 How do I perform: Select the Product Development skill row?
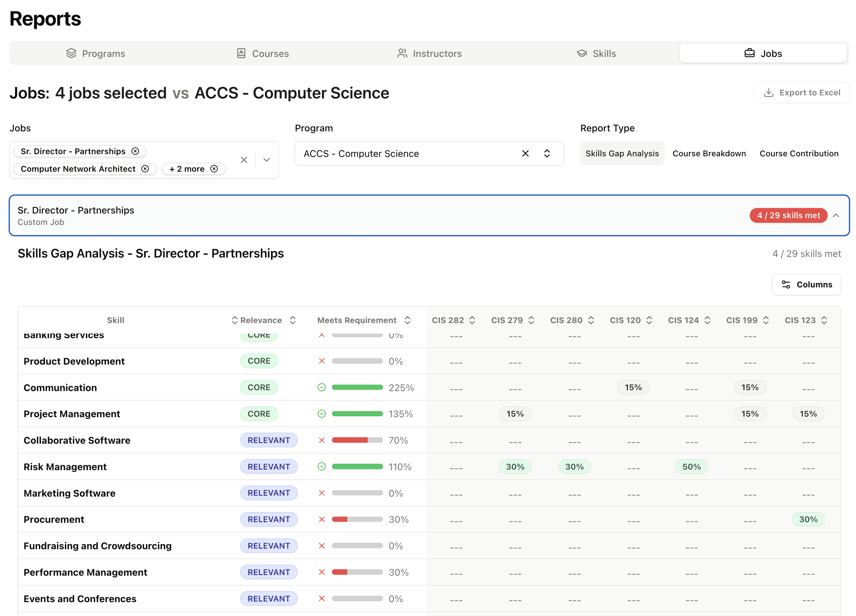[429, 361]
